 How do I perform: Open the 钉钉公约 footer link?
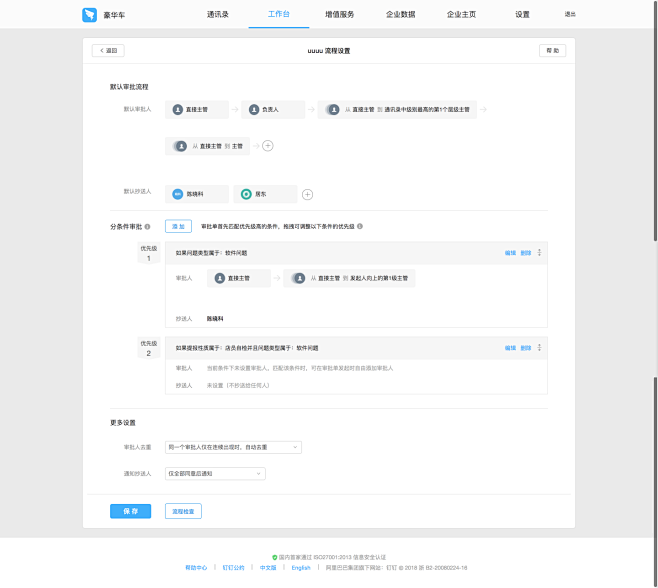click(x=233, y=567)
